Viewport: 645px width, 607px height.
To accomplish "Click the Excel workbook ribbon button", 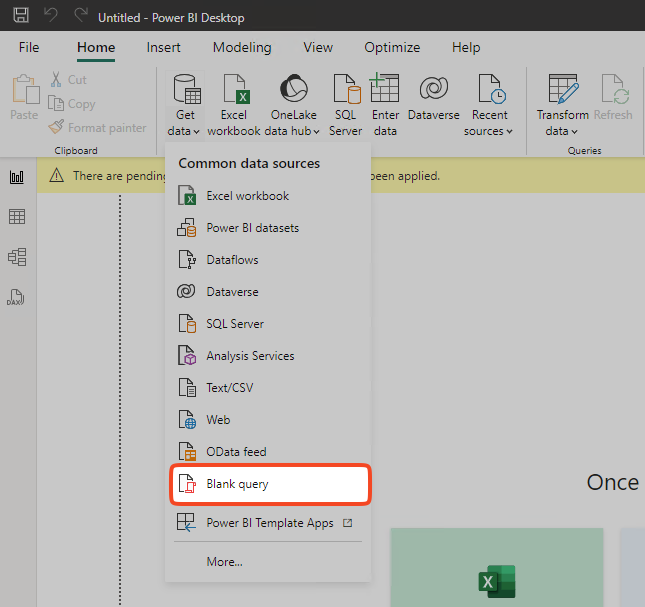I will click(x=234, y=104).
